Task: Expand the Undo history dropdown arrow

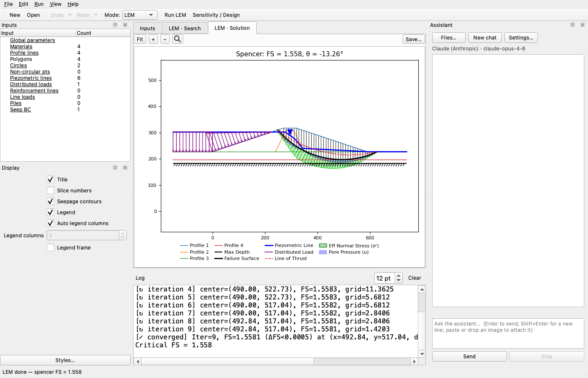Action: (70, 15)
